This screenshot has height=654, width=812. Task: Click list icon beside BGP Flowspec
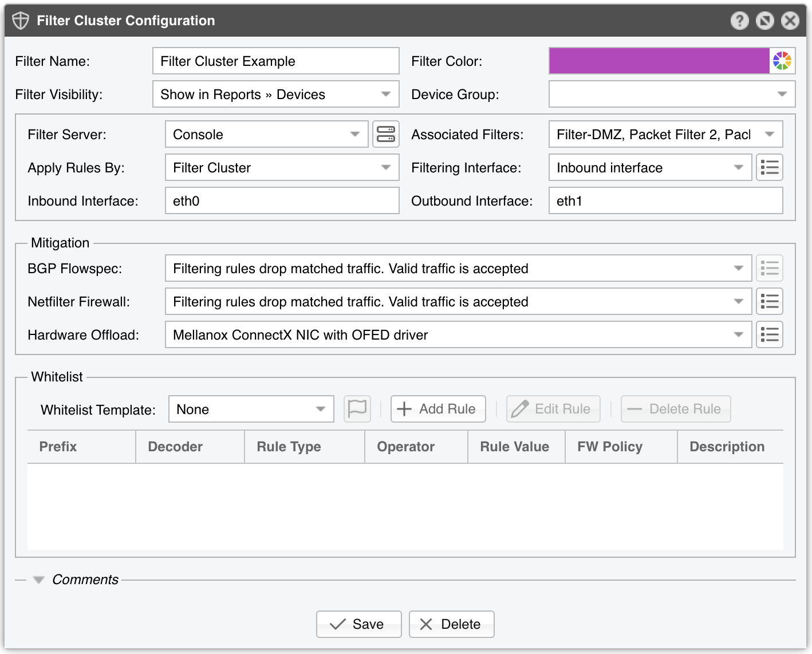point(770,268)
